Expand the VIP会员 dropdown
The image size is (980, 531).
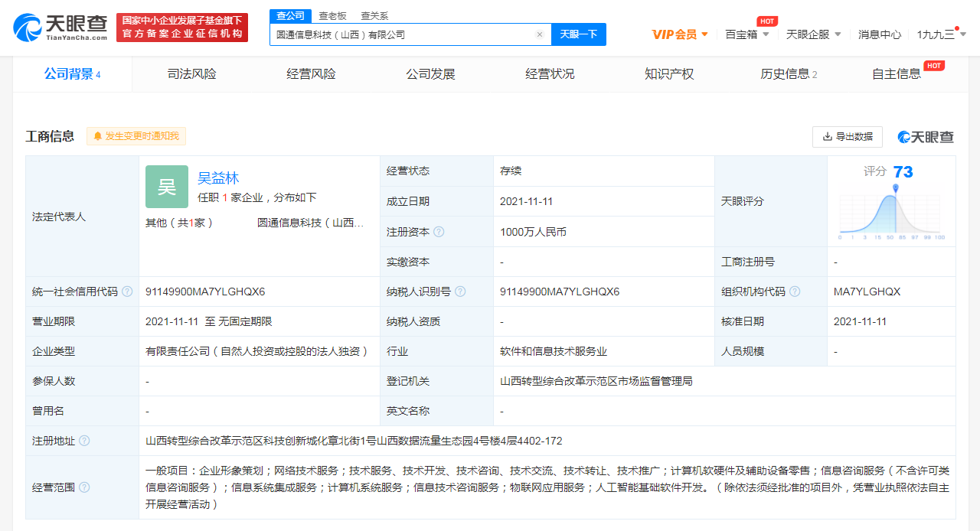pyautogui.click(x=680, y=34)
